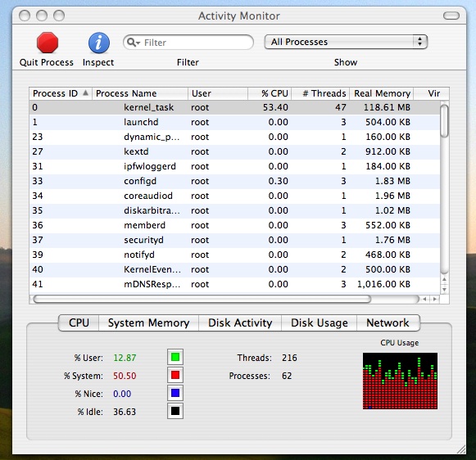Pick the blue % Nice color swatch
This screenshot has width=476, height=460.
tap(175, 393)
